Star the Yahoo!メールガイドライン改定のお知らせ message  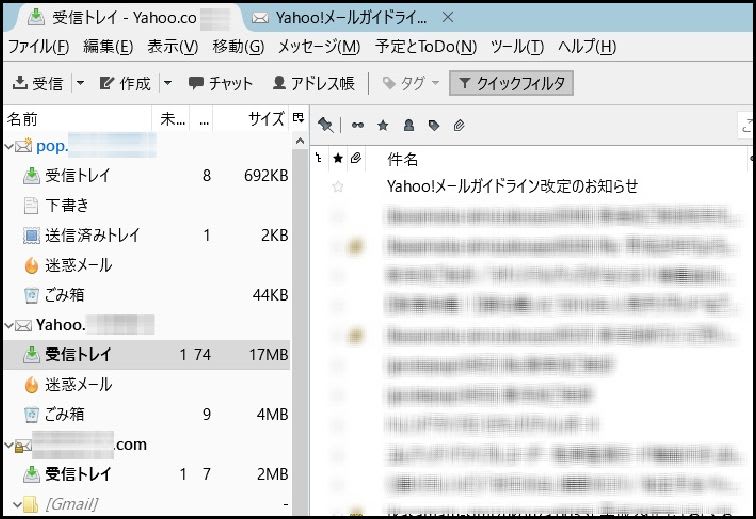pos(338,186)
